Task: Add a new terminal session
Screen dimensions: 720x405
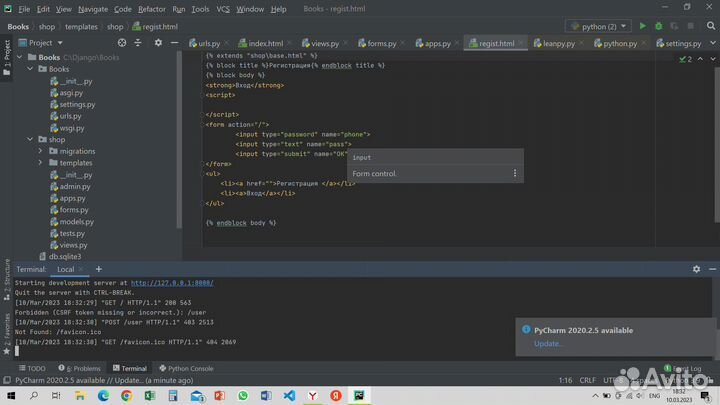Action: 99,269
